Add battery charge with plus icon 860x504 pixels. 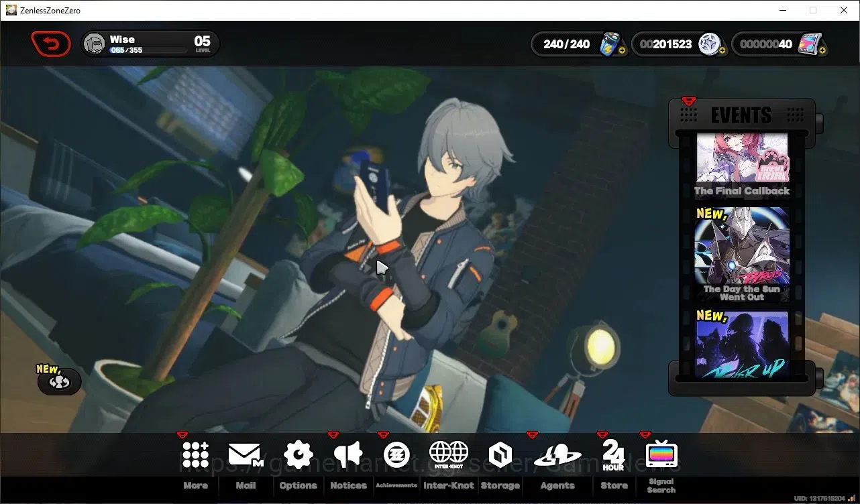(623, 51)
